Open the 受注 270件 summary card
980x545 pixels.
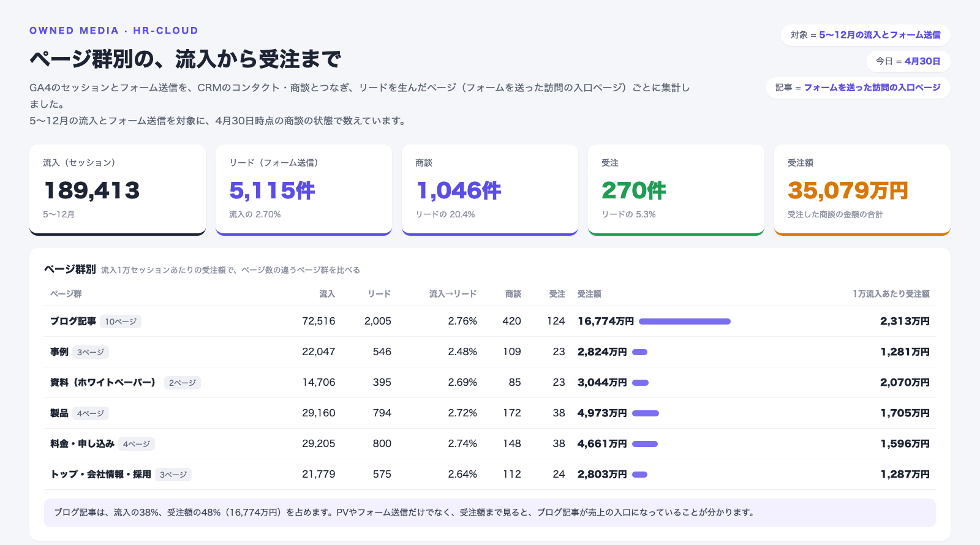[676, 190]
